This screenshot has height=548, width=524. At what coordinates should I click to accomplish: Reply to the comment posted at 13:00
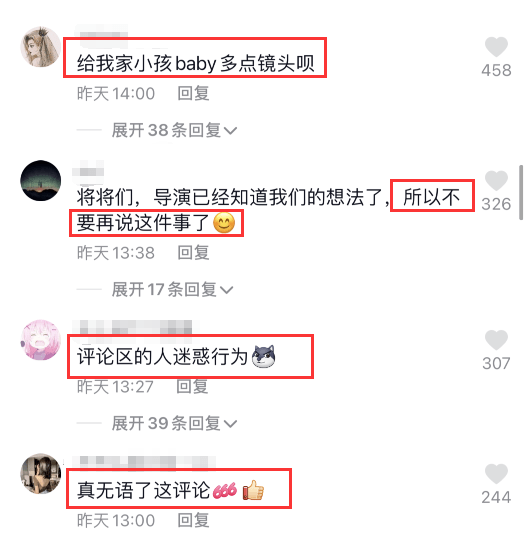[x=193, y=520]
